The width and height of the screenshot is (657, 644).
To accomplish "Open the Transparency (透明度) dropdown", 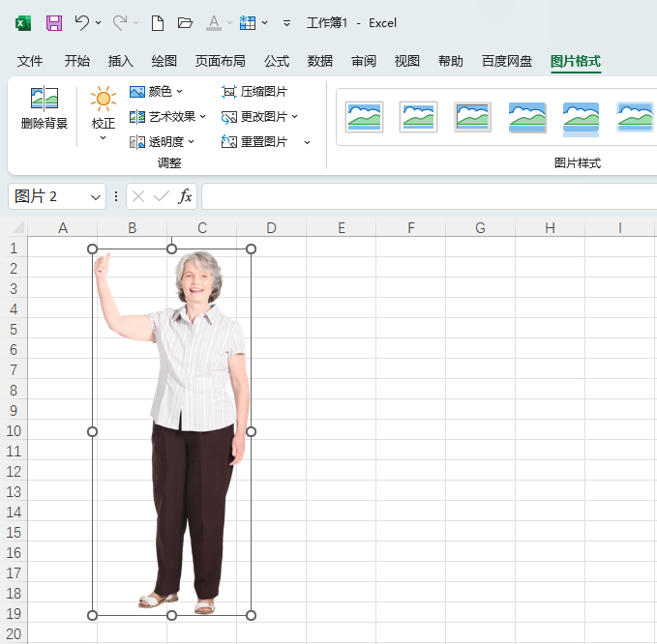I will click(x=163, y=142).
